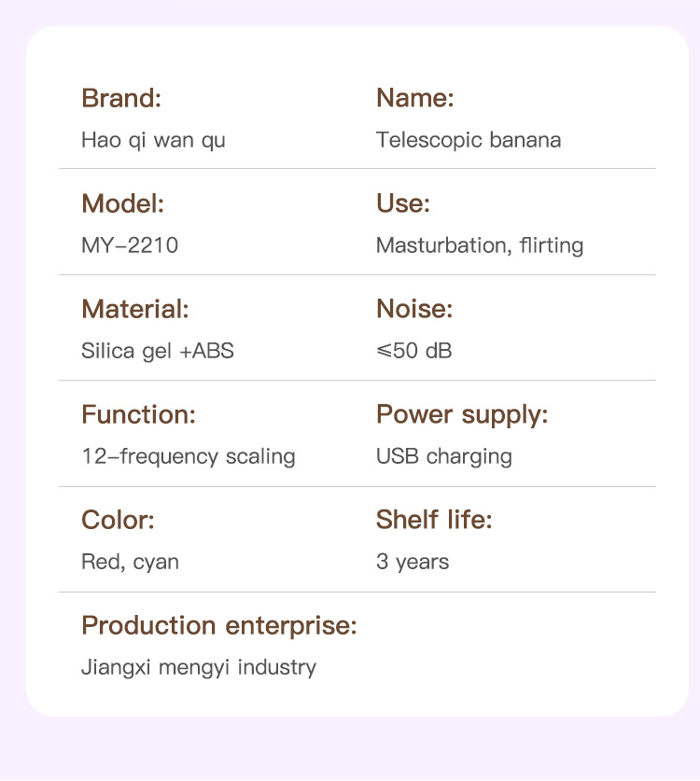Click the Shelf life heading
This screenshot has width=700, height=781.
pos(434,520)
